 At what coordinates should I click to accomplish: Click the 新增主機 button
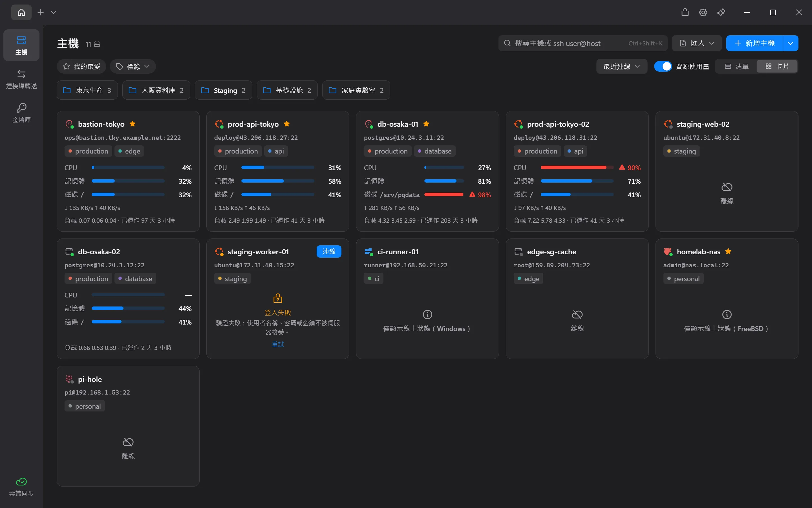(x=754, y=43)
